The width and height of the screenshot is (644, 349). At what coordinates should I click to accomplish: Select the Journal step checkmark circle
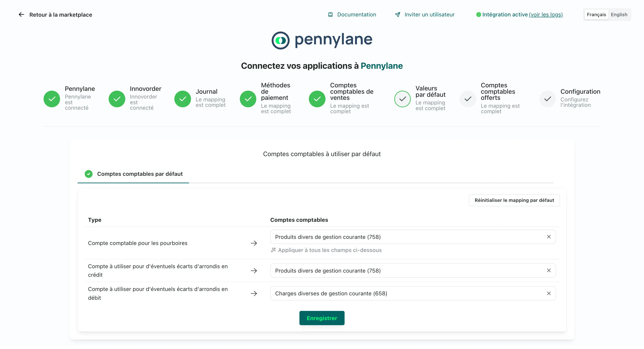click(x=183, y=99)
